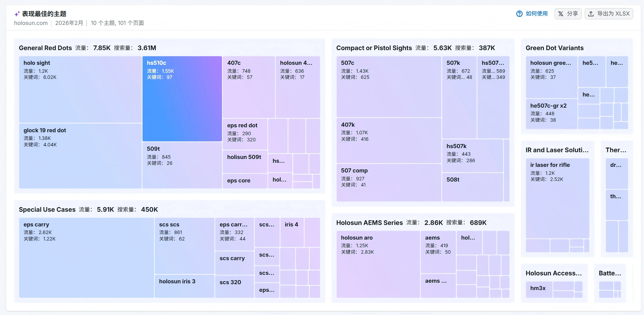Open the ir laser for rifle tile
The height and width of the screenshot is (315, 644).
coord(557,198)
